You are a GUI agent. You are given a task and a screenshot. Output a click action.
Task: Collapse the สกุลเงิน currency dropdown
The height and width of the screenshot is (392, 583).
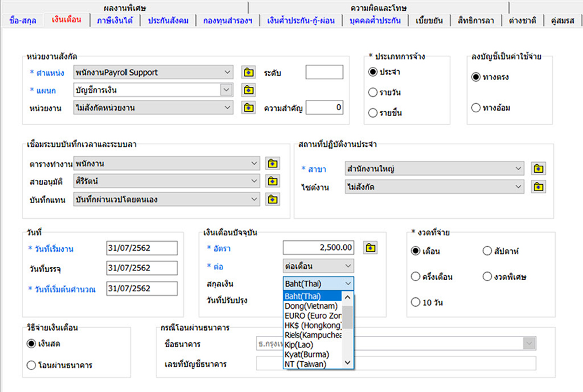[x=348, y=284]
